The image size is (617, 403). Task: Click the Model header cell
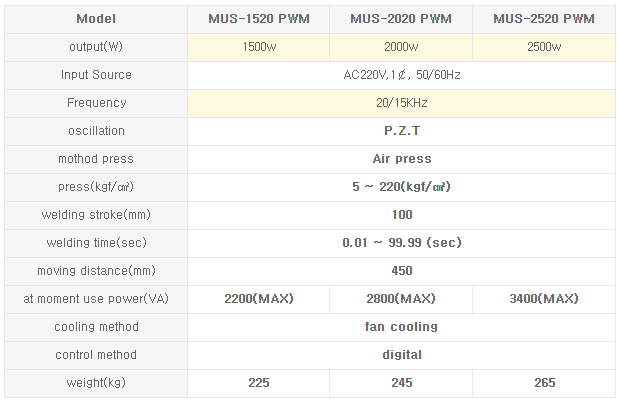tap(96, 19)
